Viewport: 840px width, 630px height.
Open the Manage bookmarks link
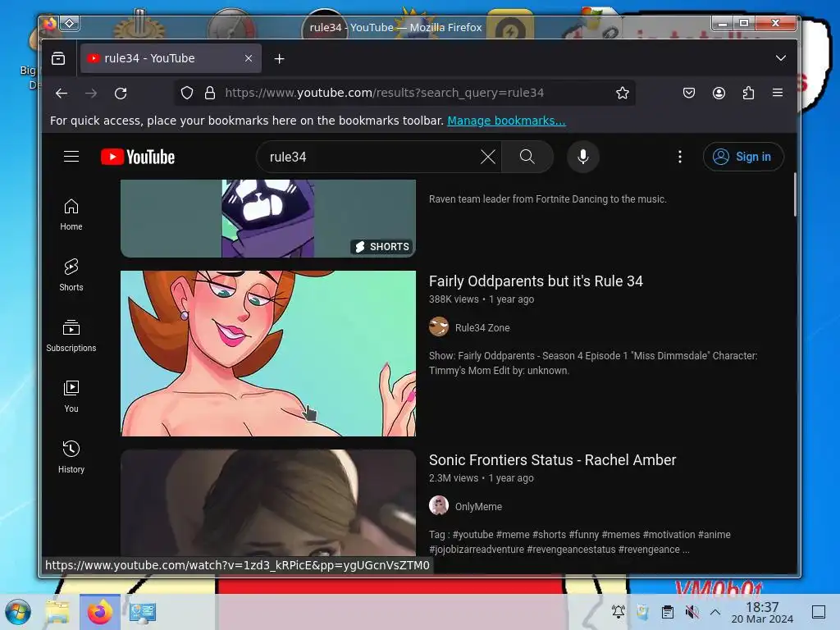[506, 121]
